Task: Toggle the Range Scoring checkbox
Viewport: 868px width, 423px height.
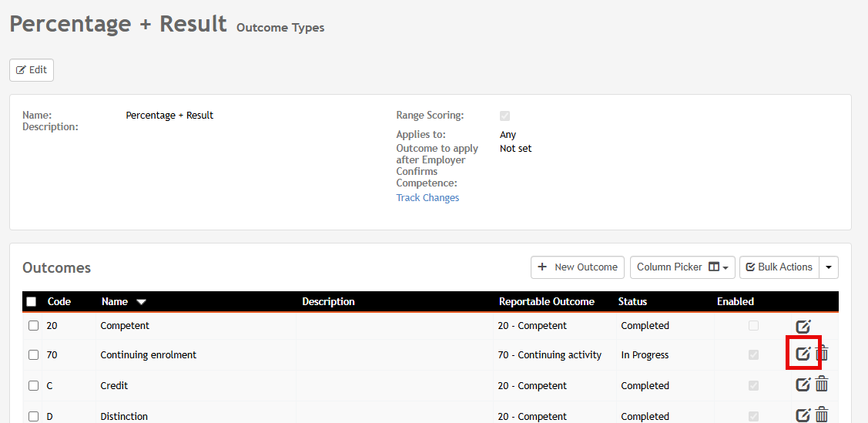Action: 505,116
